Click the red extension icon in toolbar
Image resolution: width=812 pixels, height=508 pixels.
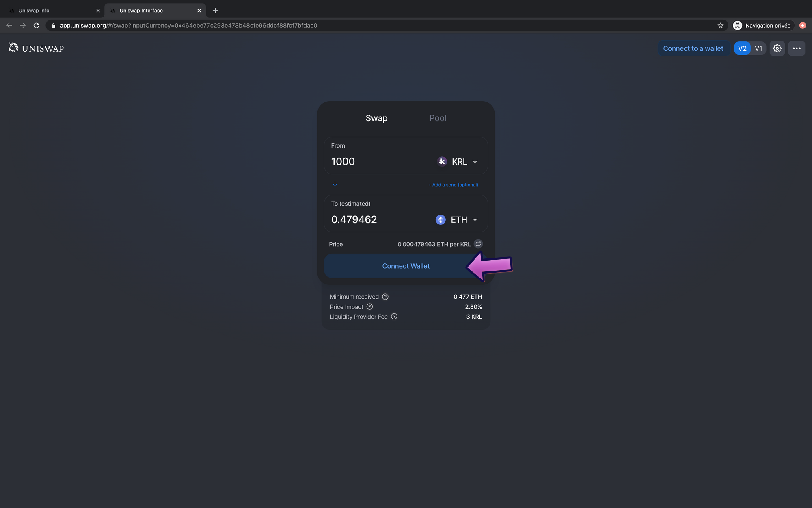pos(803,26)
